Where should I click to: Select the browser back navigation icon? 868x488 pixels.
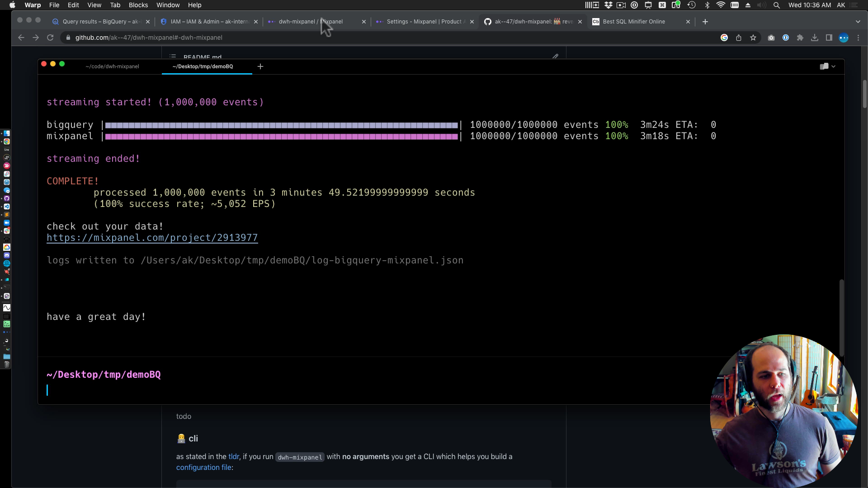coord(21,38)
